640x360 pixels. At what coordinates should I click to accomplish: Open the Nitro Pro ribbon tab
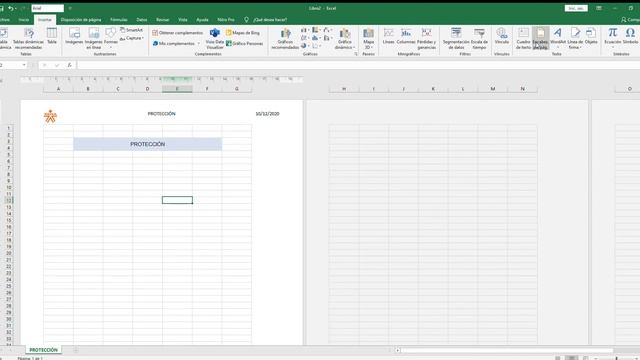pyautogui.click(x=226, y=20)
